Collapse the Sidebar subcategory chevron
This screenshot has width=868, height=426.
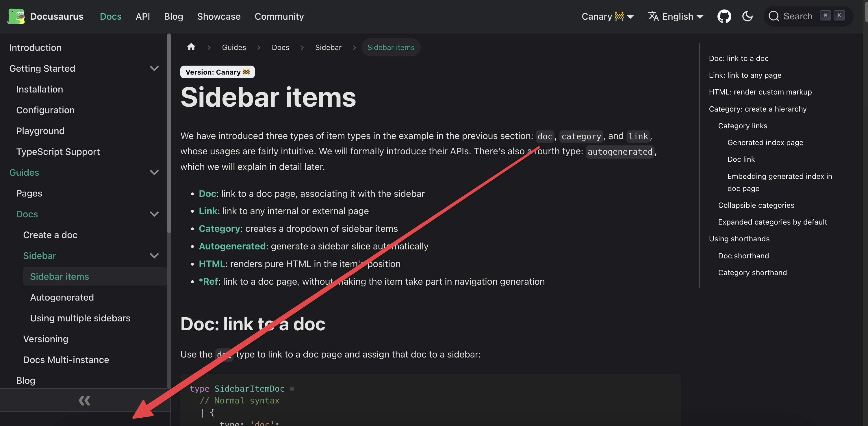point(154,256)
